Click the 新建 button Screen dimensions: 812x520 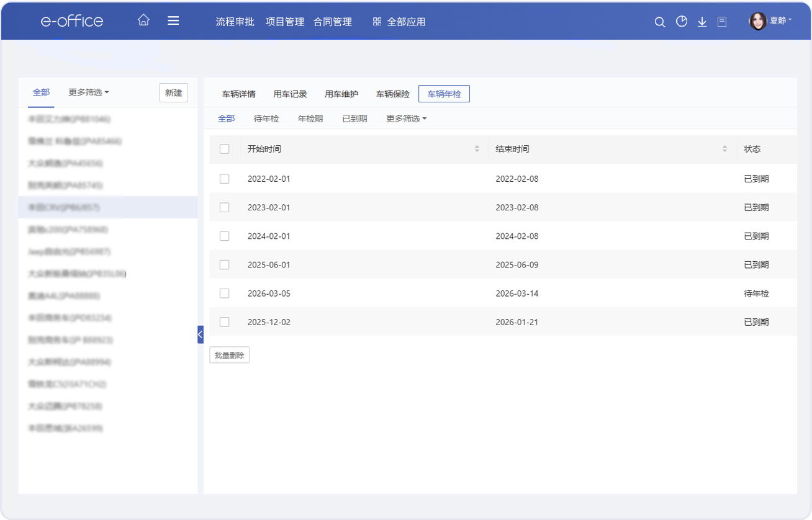pos(173,93)
